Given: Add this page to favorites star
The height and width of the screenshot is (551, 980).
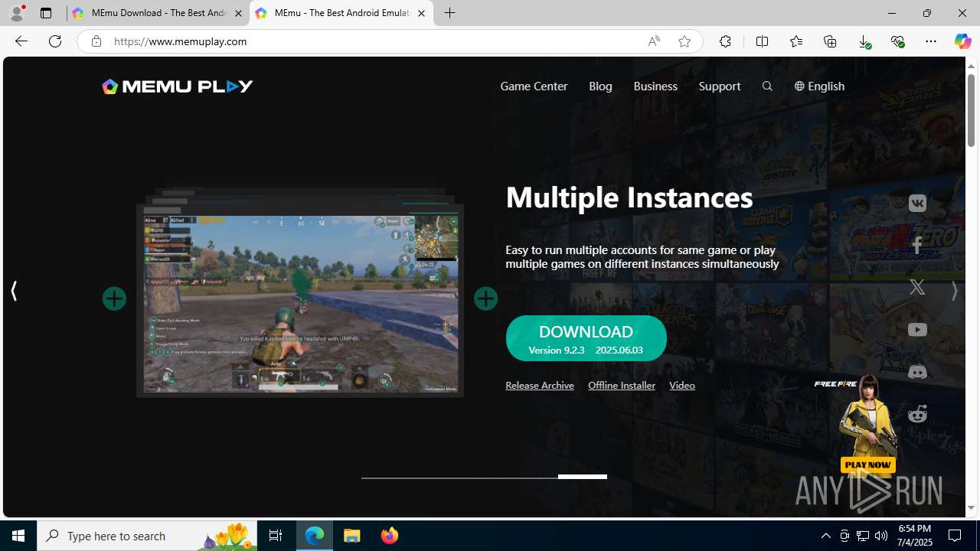Looking at the screenshot, I should click(684, 41).
